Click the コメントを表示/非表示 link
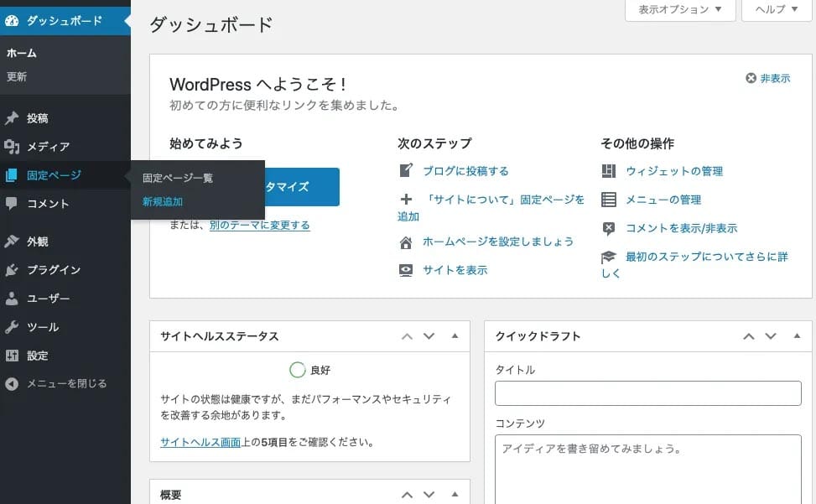Viewport: 816px width, 504px height. point(681,228)
